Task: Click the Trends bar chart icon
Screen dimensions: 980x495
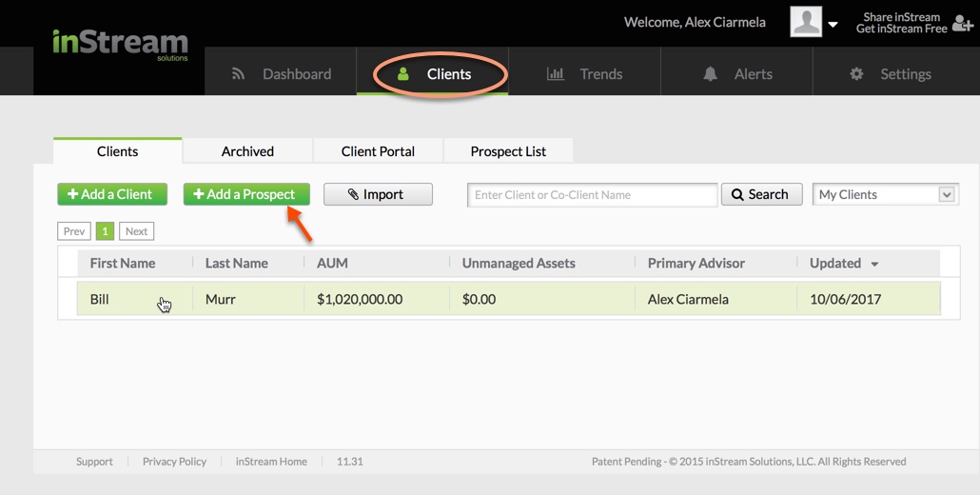Action: (x=555, y=73)
